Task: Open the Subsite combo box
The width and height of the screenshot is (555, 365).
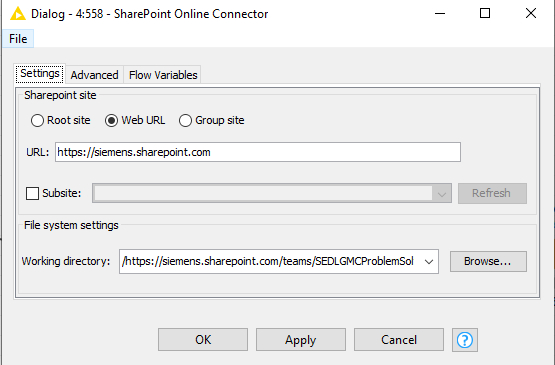Action: coord(272,193)
